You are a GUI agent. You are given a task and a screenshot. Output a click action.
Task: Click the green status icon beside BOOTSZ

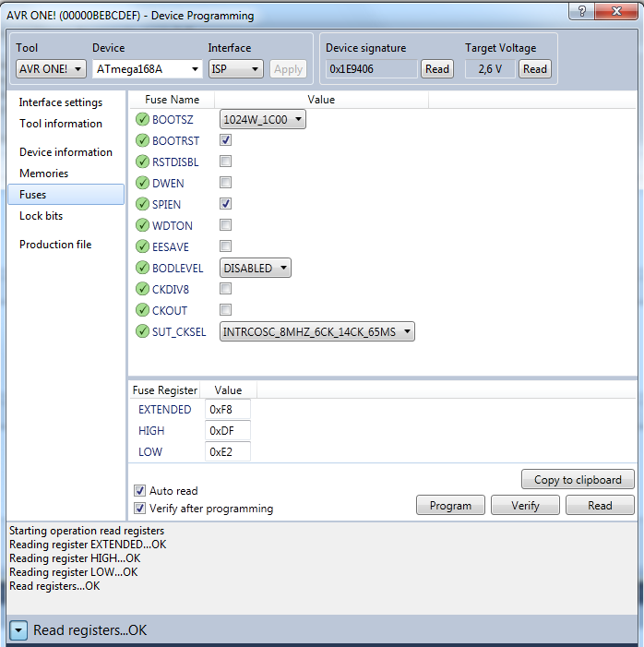point(142,119)
